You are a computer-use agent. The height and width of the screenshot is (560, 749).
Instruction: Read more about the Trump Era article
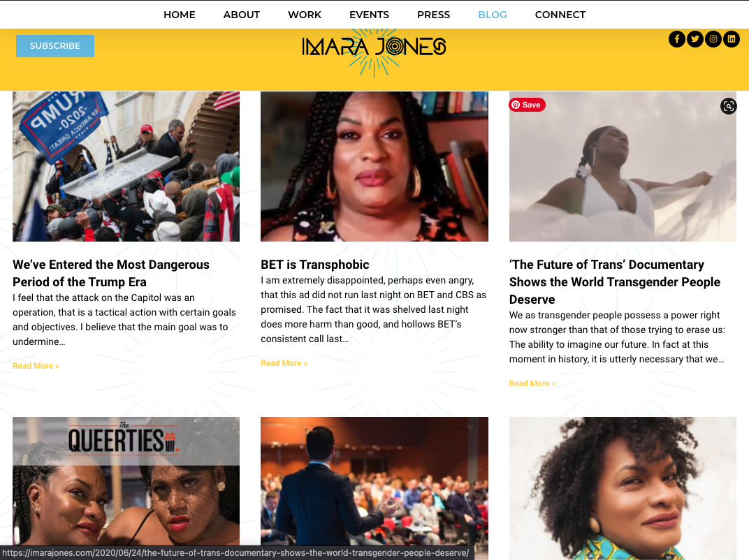pos(36,366)
